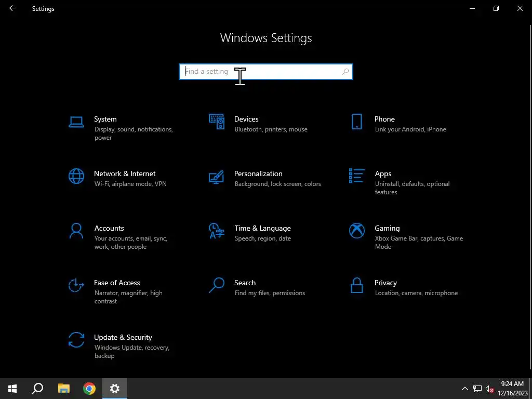Open the System settings title
This screenshot has height=399, width=532.
pyautogui.click(x=105, y=119)
